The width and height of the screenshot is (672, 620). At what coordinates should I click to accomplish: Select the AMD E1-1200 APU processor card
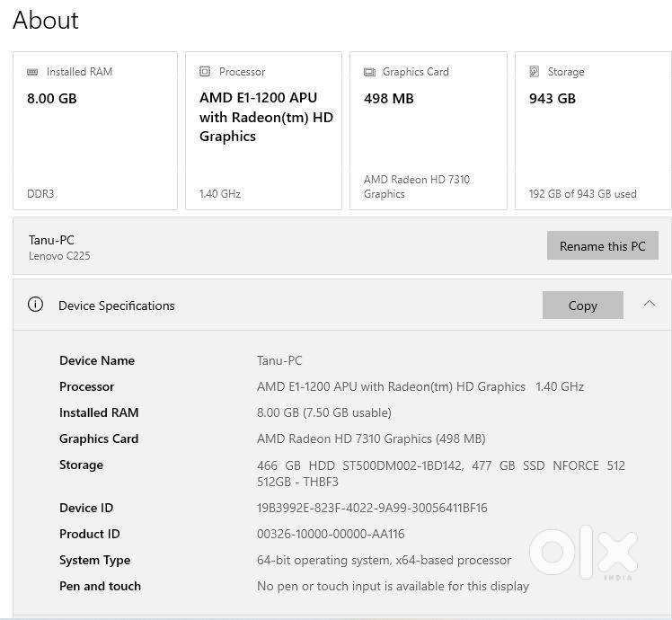(x=263, y=131)
